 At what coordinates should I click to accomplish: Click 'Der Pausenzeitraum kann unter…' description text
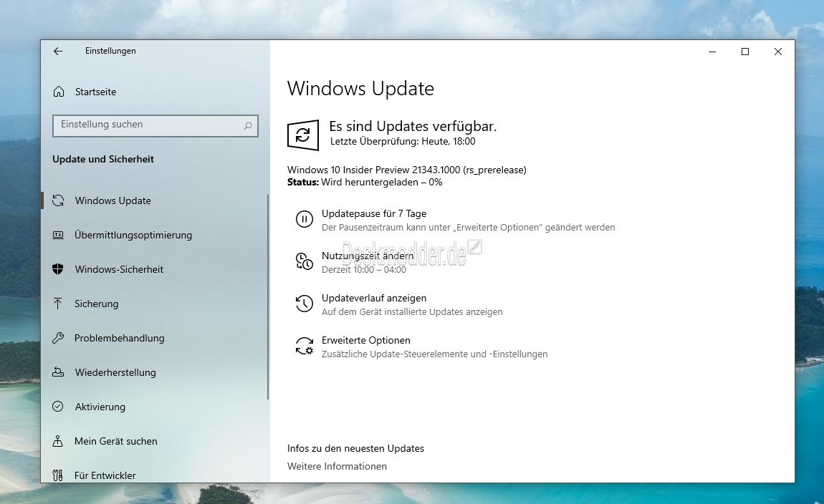tap(468, 228)
